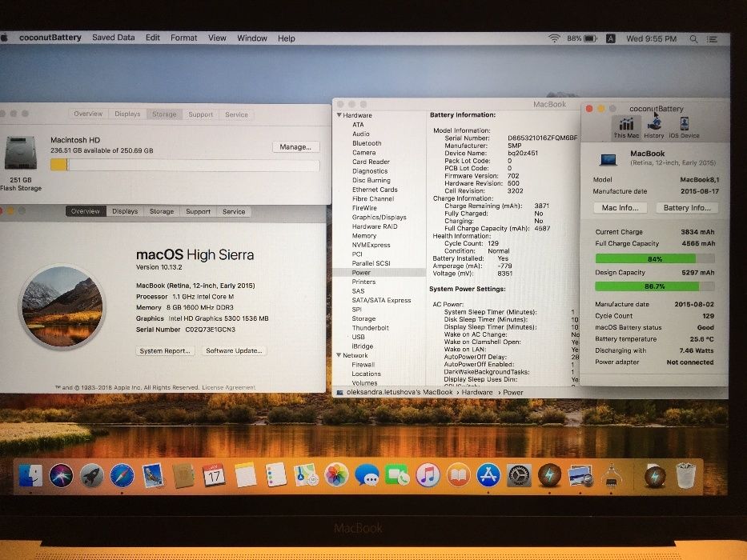This screenshot has width=747, height=560.
Task: Open Preview icon in Dock
Action: [x=580, y=475]
